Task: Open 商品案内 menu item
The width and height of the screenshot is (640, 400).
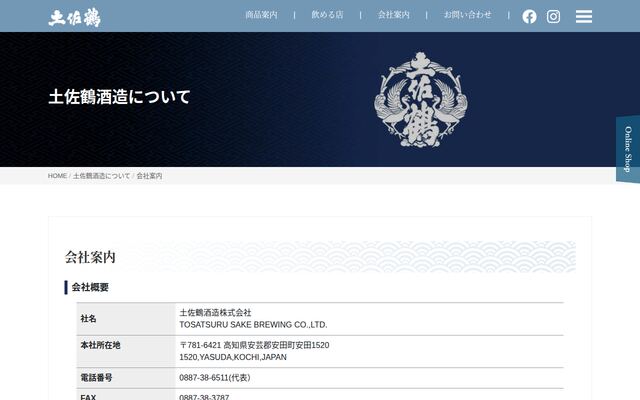Action: (x=261, y=15)
